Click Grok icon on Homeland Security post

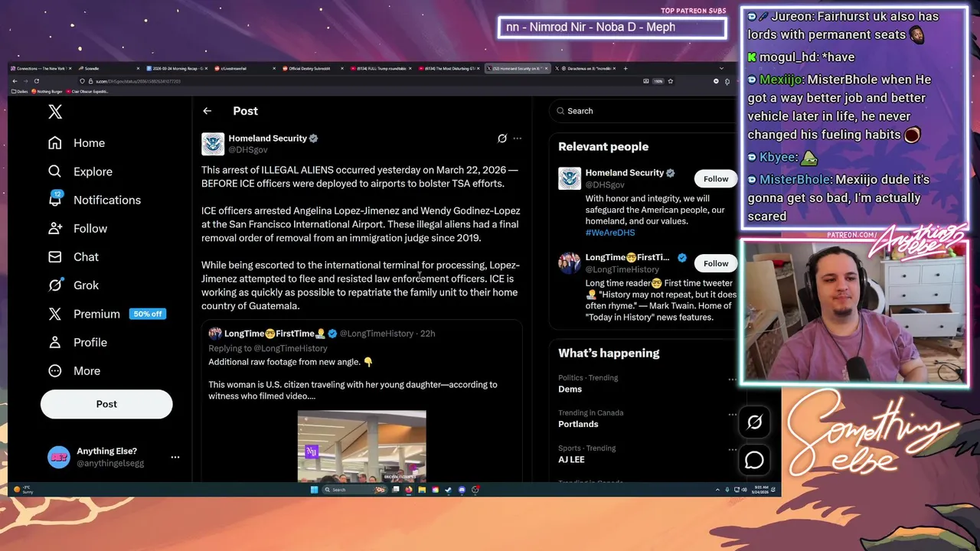[x=502, y=139]
